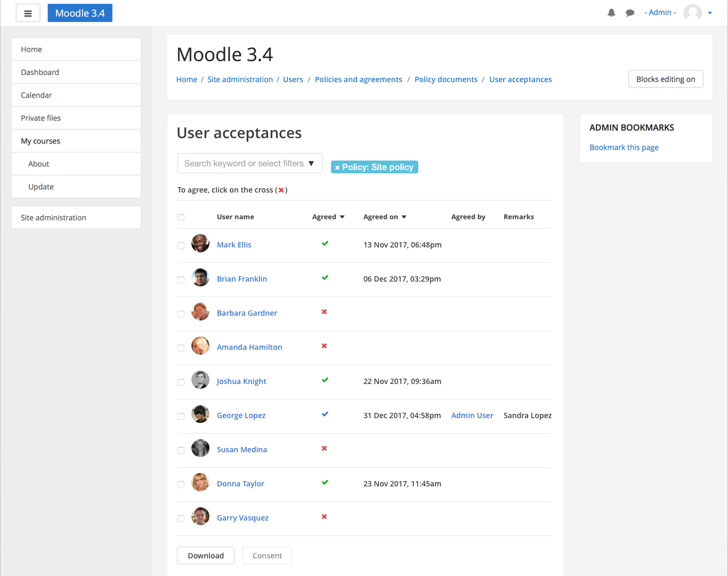Select the checkbox for Garry Vasquez
Screen dimensions: 728x576
pos(181,519)
